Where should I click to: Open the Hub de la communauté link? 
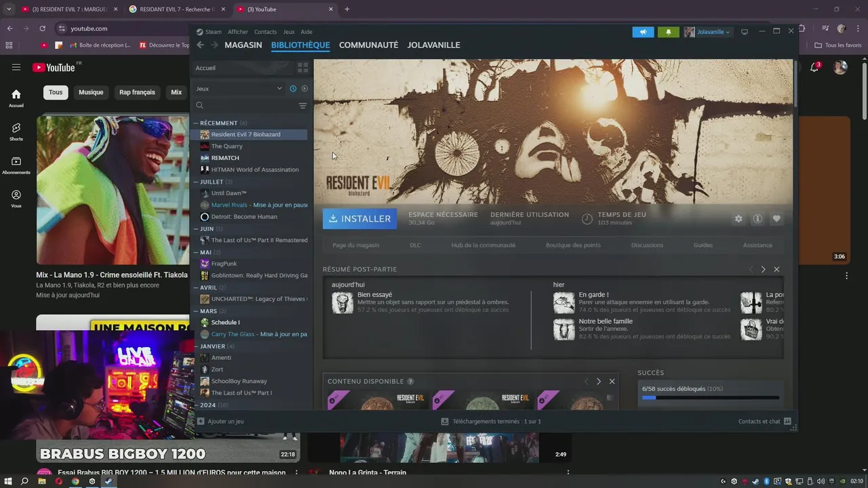click(483, 245)
